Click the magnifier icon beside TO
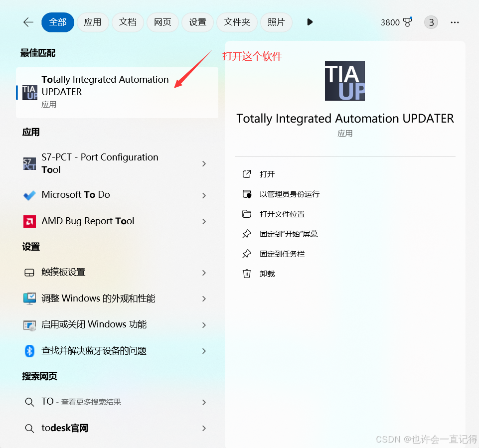This screenshot has width=479, height=448. click(29, 402)
